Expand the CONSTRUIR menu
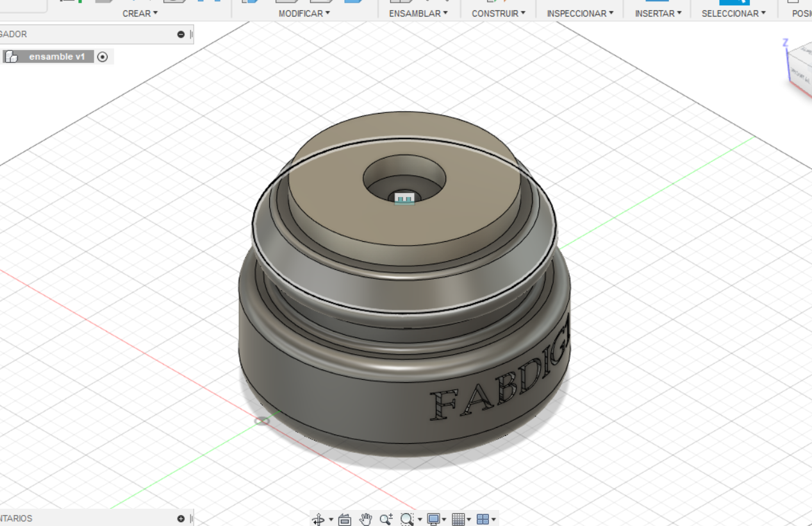Screen dimensions: 812x526 (x=499, y=13)
